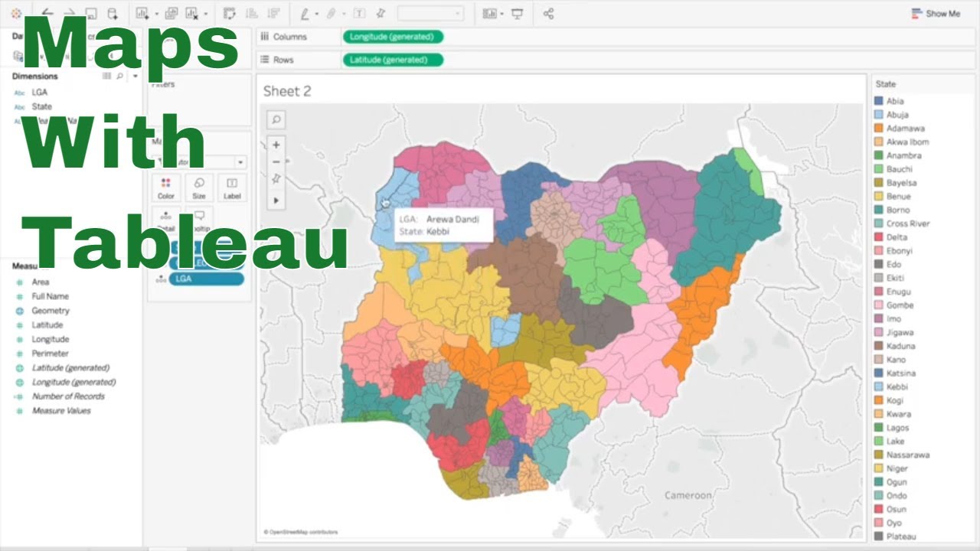Add a new data source via toolbar icon
This screenshot has height=551, width=980.
tap(113, 14)
